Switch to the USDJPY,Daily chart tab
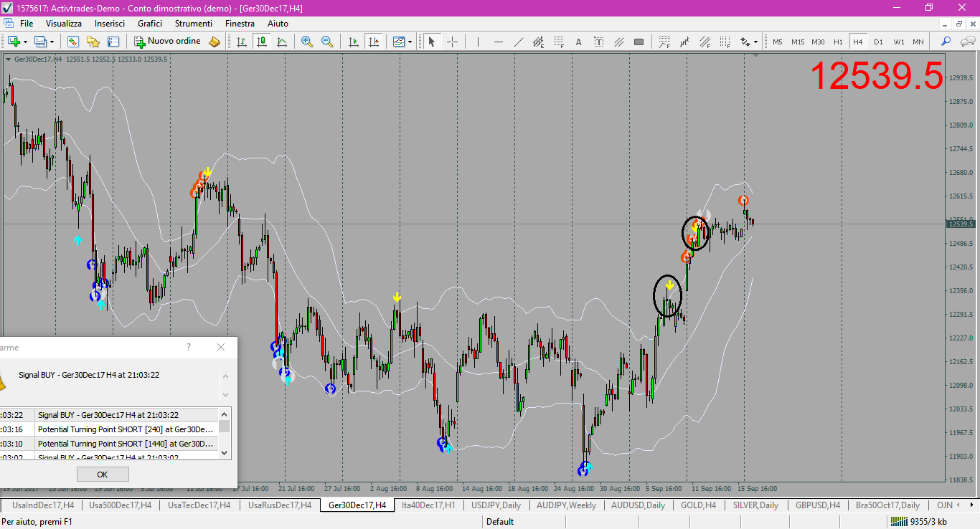This screenshot has height=529, width=980. [x=496, y=505]
